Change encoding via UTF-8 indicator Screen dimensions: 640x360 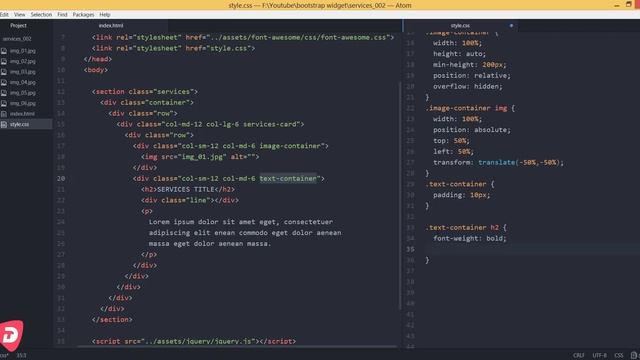599,356
